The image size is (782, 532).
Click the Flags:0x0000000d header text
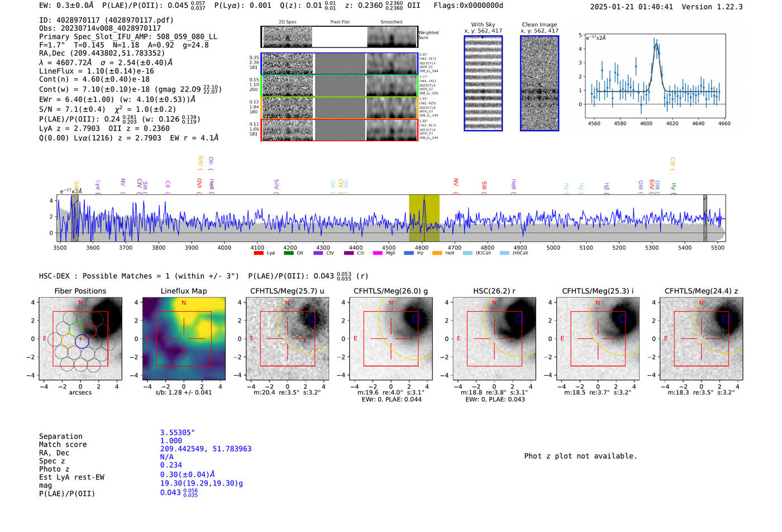[x=468, y=6]
